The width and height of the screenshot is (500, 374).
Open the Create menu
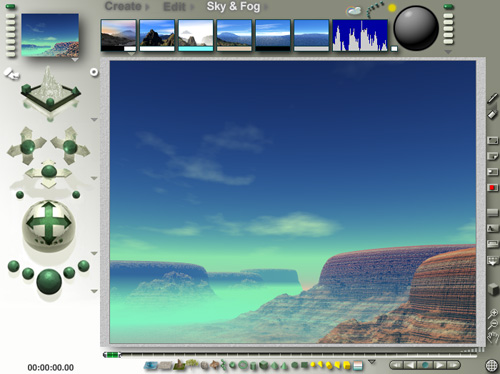click(x=123, y=6)
